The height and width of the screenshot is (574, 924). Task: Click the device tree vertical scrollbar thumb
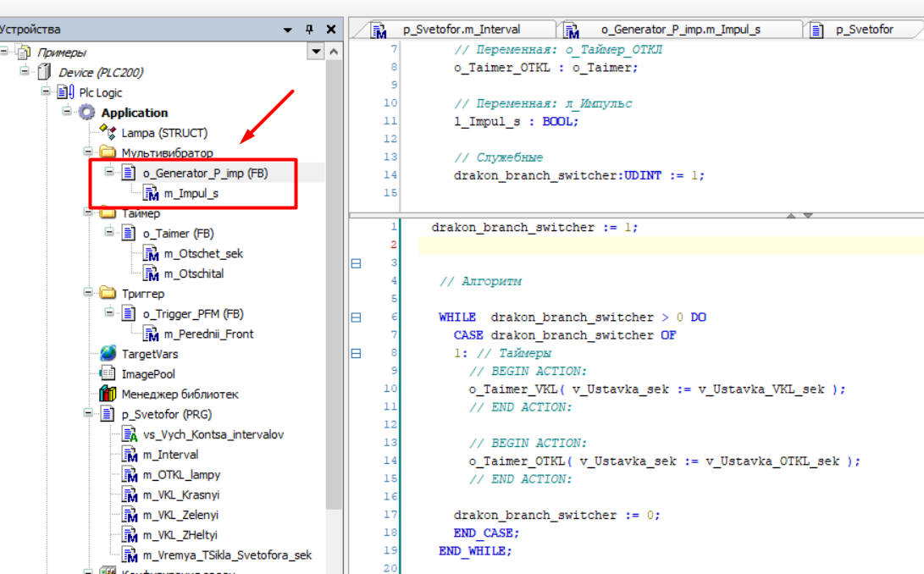pos(335,283)
